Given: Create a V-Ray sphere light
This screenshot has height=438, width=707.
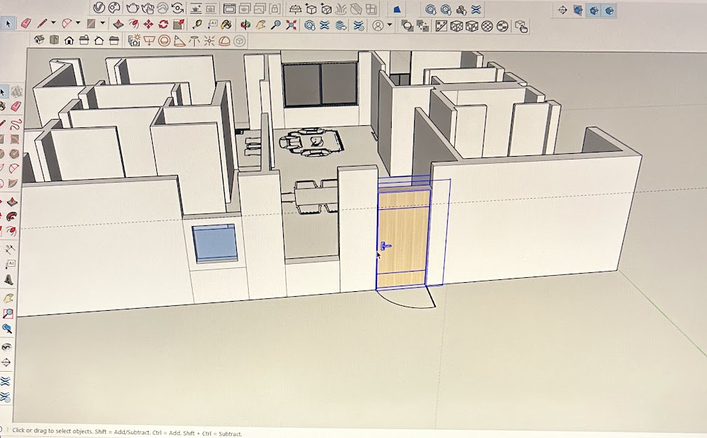Looking at the screenshot, I should [x=165, y=41].
